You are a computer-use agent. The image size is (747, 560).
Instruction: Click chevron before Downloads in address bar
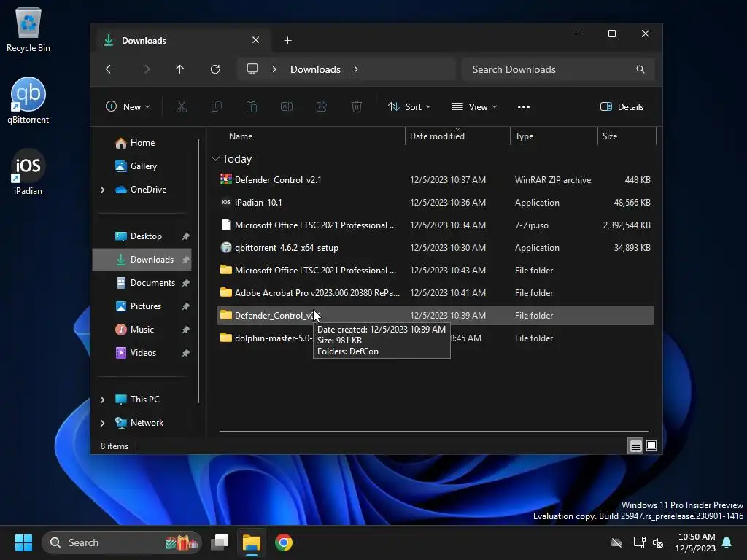(x=274, y=69)
